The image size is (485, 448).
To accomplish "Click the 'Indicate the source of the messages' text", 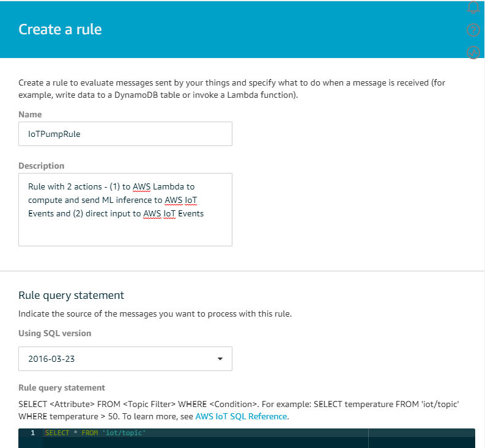I will coord(155,314).
